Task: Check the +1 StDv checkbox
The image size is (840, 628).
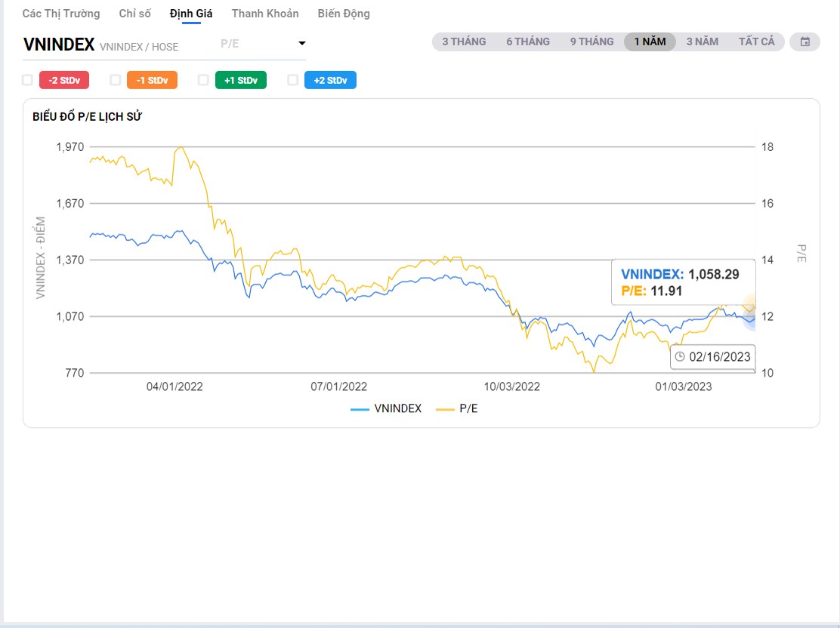Action: (203, 80)
